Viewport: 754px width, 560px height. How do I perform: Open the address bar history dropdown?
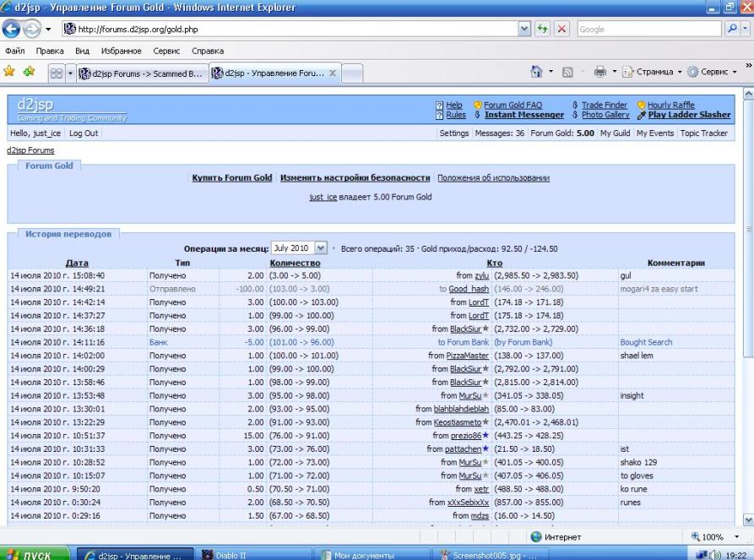tap(525, 29)
